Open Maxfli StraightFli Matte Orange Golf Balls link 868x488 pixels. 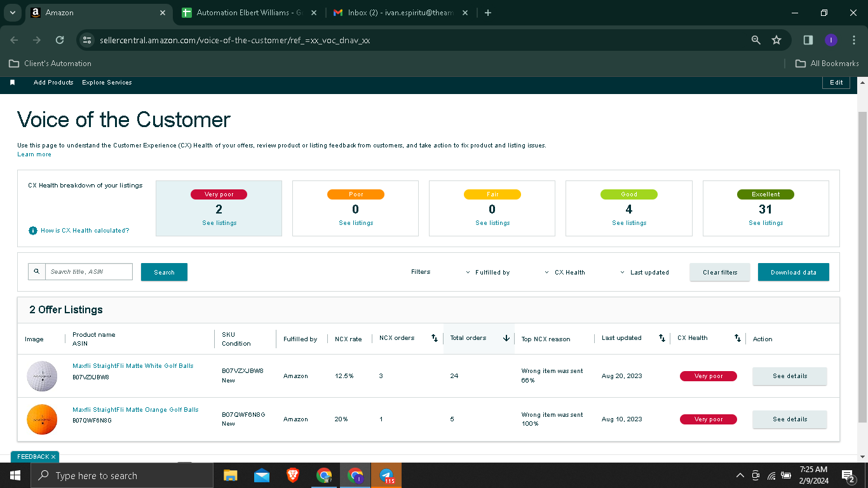pyautogui.click(x=135, y=410)
